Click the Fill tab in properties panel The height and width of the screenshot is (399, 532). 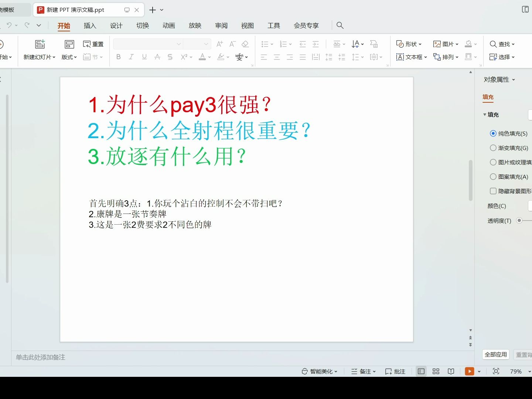pos(488,97)
